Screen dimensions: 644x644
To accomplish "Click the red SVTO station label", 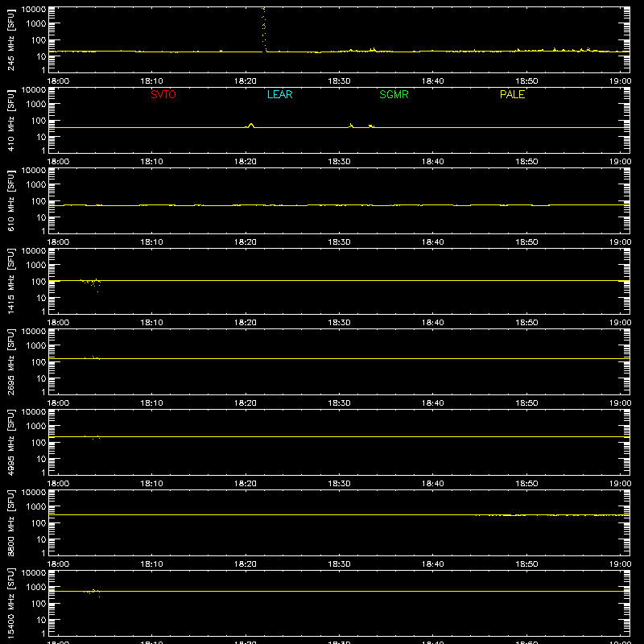I will 163,94.
